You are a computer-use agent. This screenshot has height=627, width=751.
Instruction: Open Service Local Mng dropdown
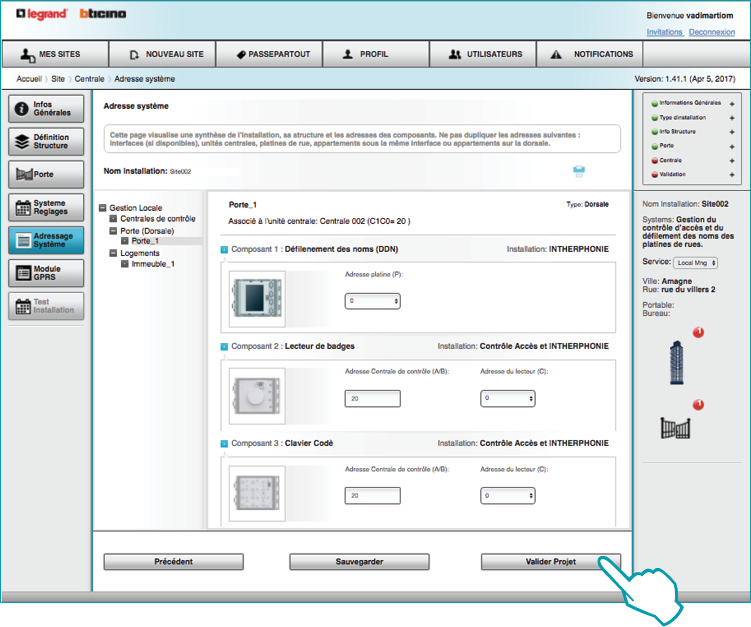pos(697,262)
